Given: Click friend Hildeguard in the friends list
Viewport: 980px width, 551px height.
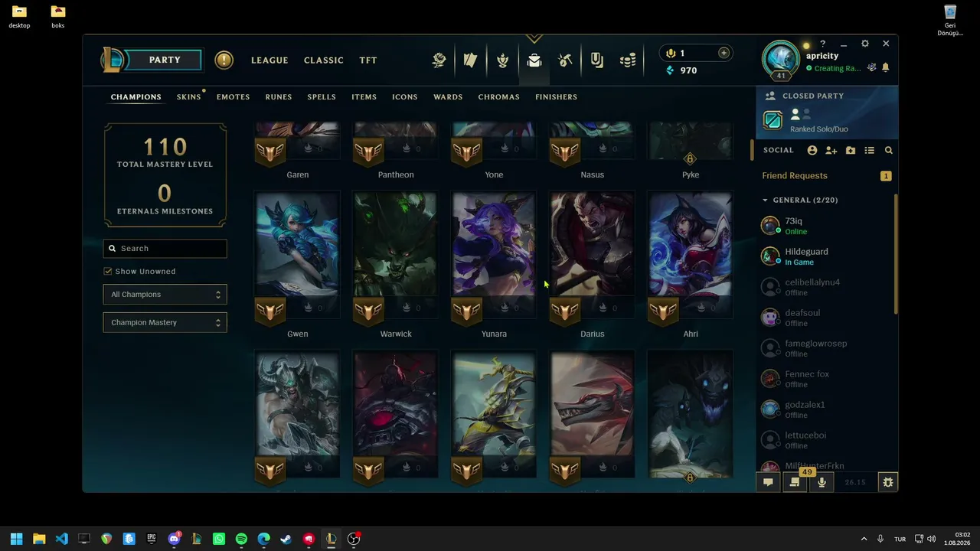Looking at the screenshot, I should pos(826,256).
